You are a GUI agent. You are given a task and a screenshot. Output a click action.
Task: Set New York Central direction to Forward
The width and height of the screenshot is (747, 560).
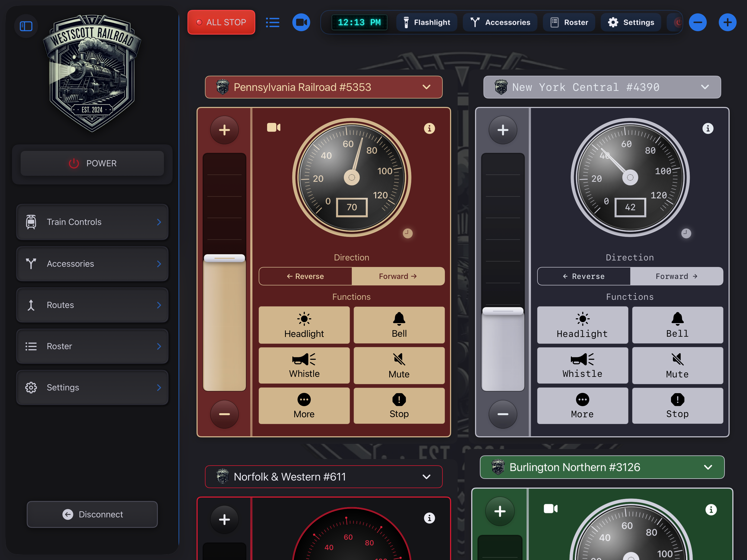tap(677, 276)
